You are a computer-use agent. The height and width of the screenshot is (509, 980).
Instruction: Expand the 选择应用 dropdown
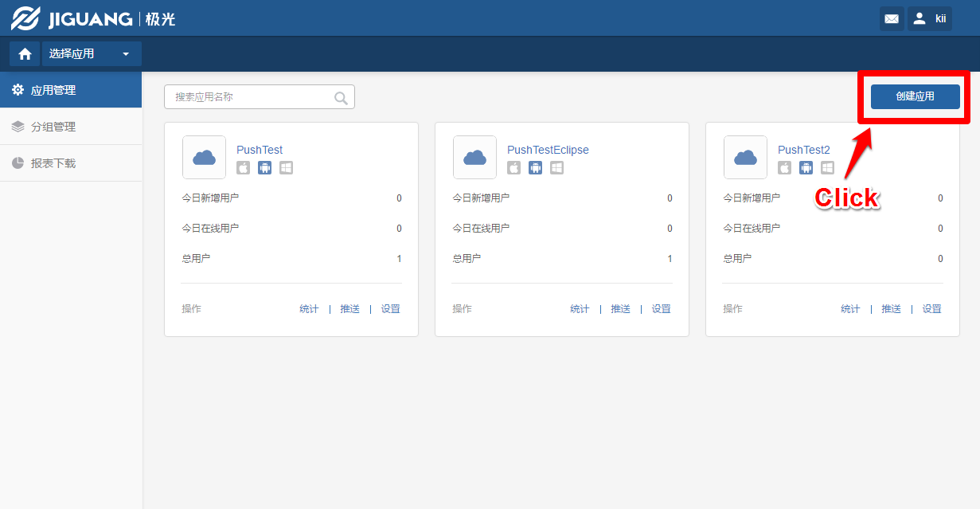[x=92, y=53]
